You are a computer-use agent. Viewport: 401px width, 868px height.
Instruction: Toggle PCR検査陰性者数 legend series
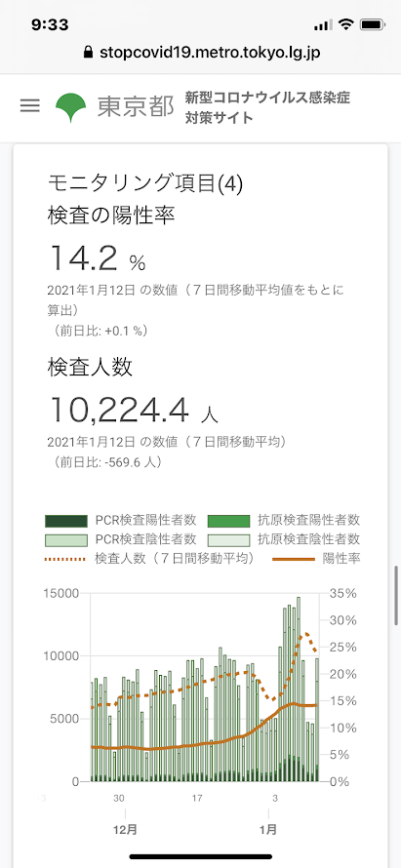point(120,538)
